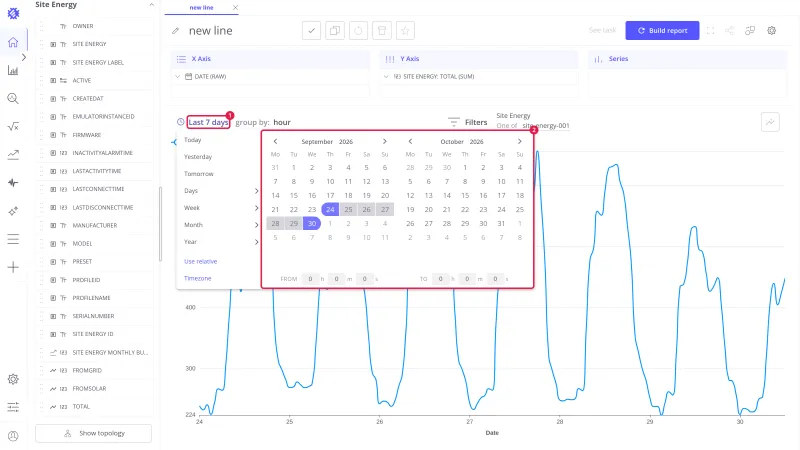Open the user profile icon
This screenshot has width=800, height=450.
tap(13, 436)
